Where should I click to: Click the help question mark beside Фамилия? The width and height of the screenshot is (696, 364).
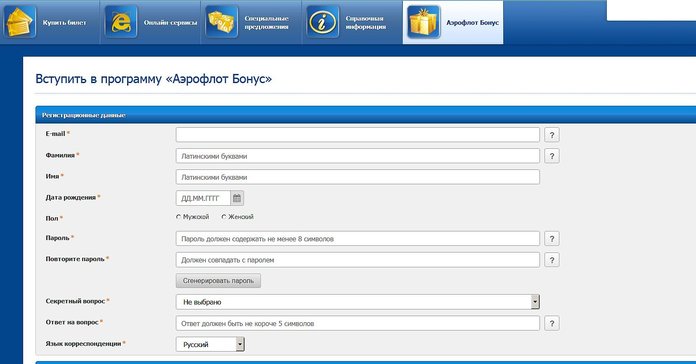tap(552, 156)
